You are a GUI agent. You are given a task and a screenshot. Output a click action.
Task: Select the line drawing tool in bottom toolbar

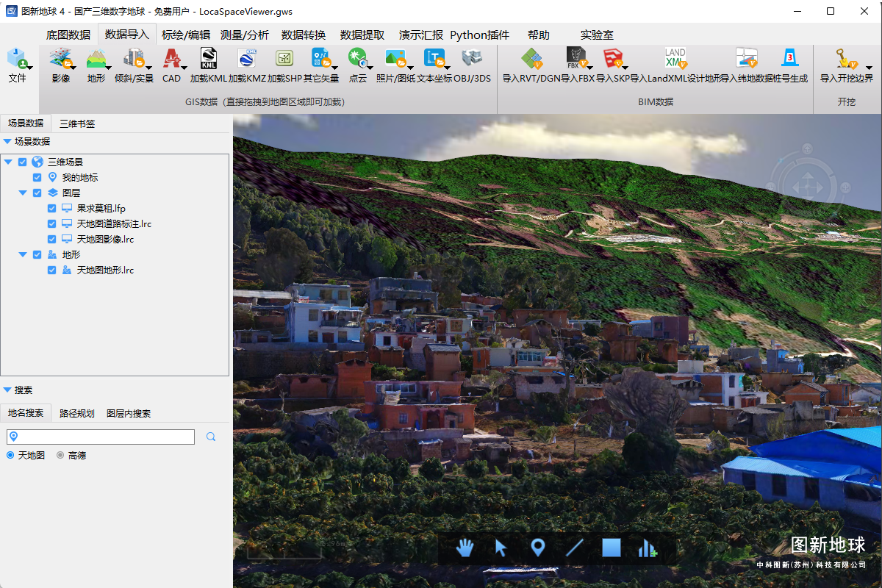pos(575,548)
